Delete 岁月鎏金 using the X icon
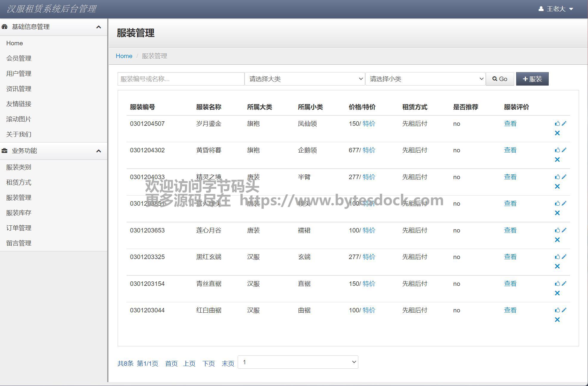 tap(557, 133)
